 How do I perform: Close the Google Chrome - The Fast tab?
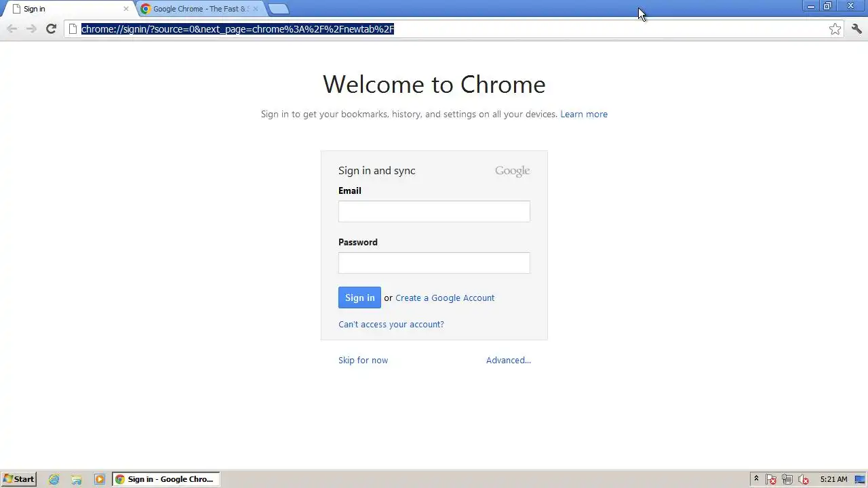point(256,9)
